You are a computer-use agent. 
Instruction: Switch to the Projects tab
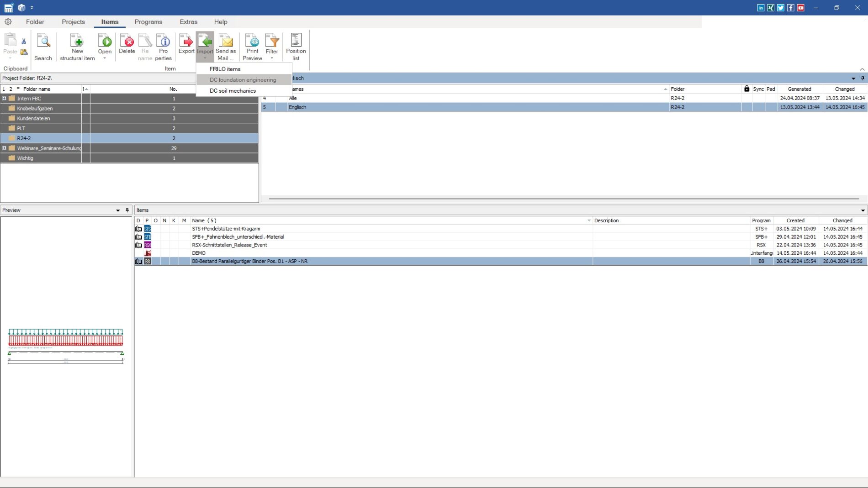73,22
